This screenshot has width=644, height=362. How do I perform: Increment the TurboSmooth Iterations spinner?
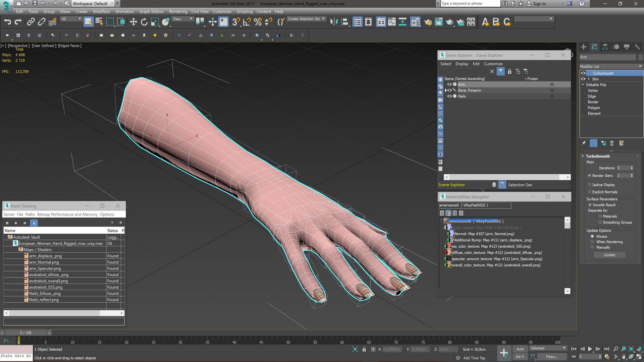pos(632,167)
